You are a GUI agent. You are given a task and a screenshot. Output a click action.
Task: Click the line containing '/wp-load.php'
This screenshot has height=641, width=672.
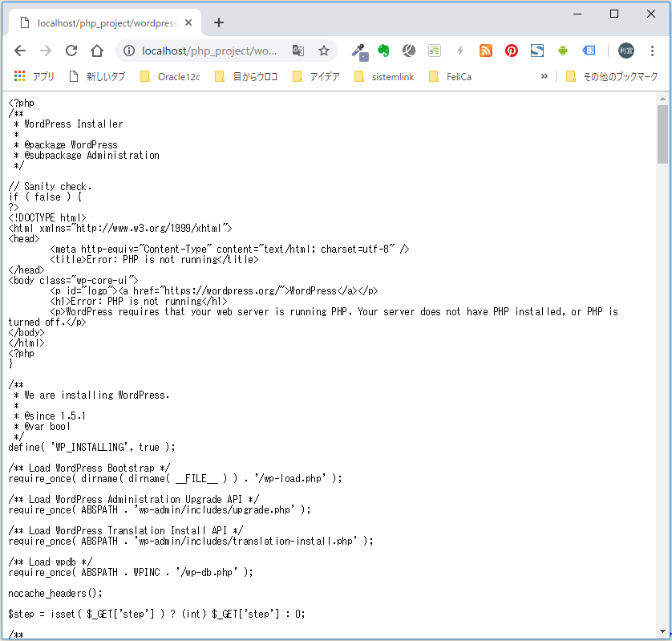click(x=176, y=478)
